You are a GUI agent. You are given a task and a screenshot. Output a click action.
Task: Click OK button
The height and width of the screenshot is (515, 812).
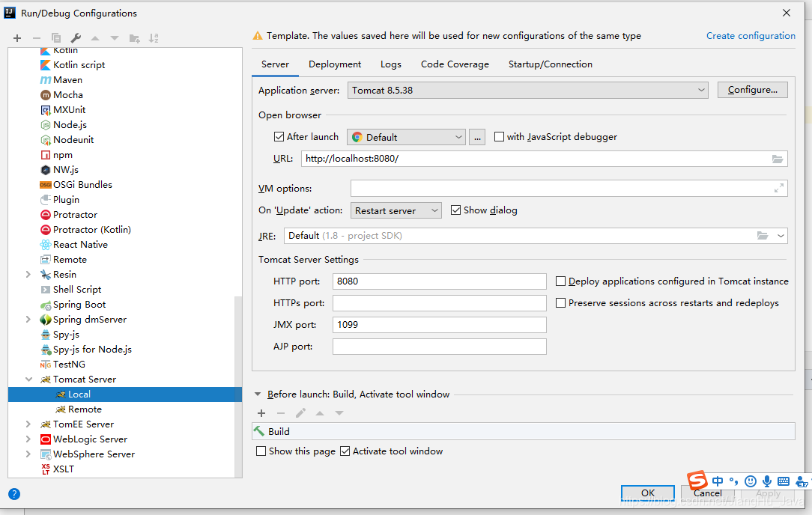[x=648, y=493]
